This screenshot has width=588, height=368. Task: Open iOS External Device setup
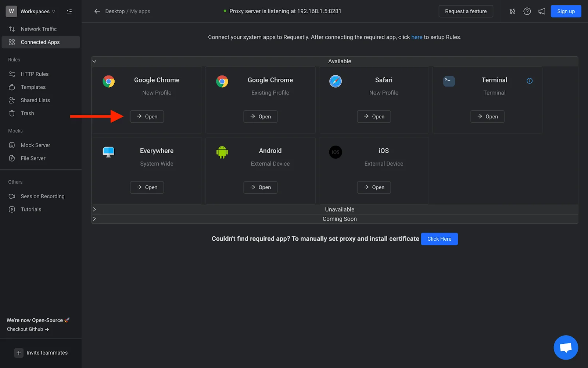pyautogui.click(x=374, y=187)
